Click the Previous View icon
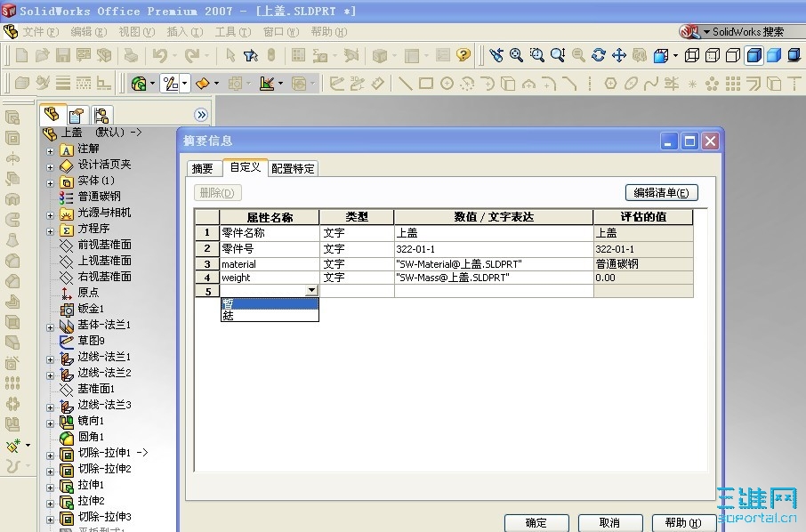The image size is (806, 532). (496, 55)
